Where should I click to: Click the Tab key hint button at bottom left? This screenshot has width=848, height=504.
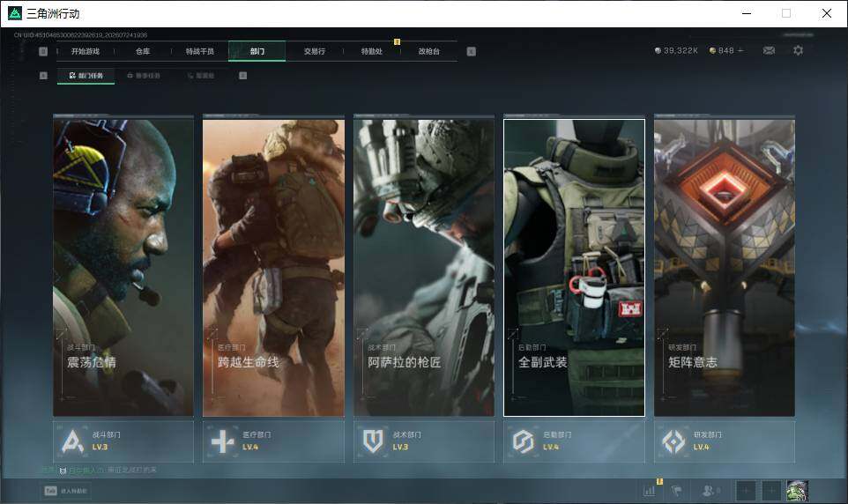pos(66,491)
